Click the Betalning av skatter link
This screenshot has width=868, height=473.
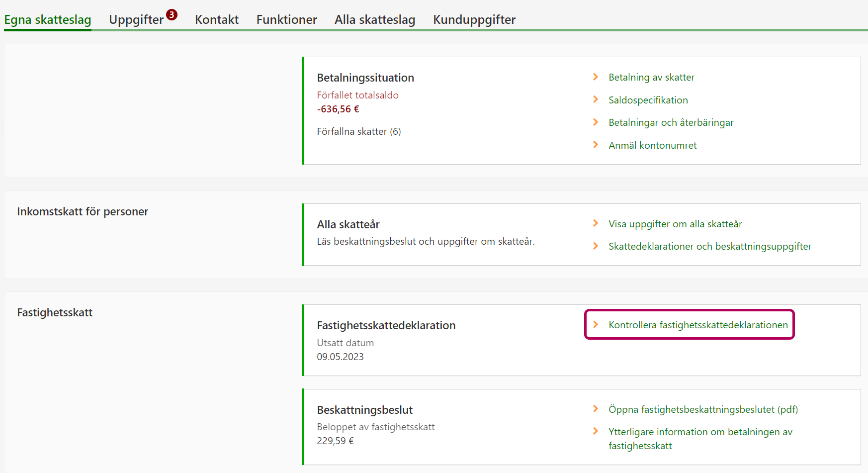tap(651, 77)
